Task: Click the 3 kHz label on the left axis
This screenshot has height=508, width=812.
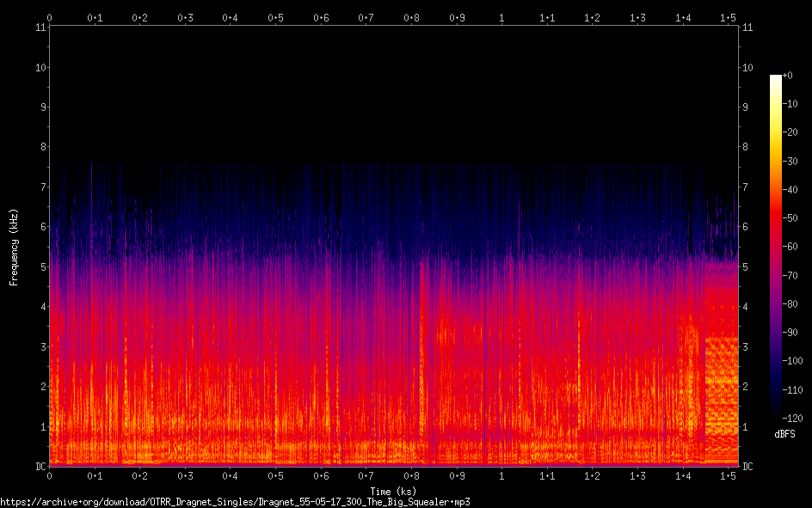Action: coord(40,346)
